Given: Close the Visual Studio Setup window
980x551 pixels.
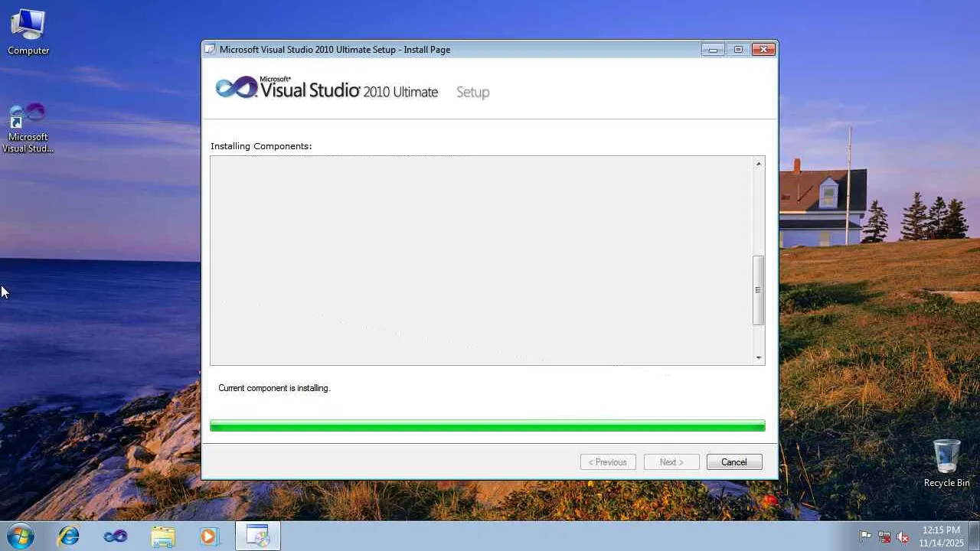Looking at the screenshot, I should tap(763, 50).
